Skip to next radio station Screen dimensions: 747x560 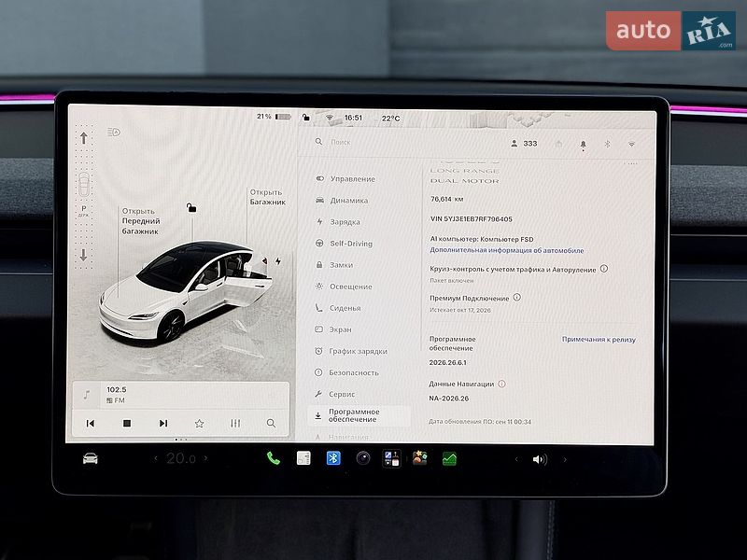click(162, 423)
